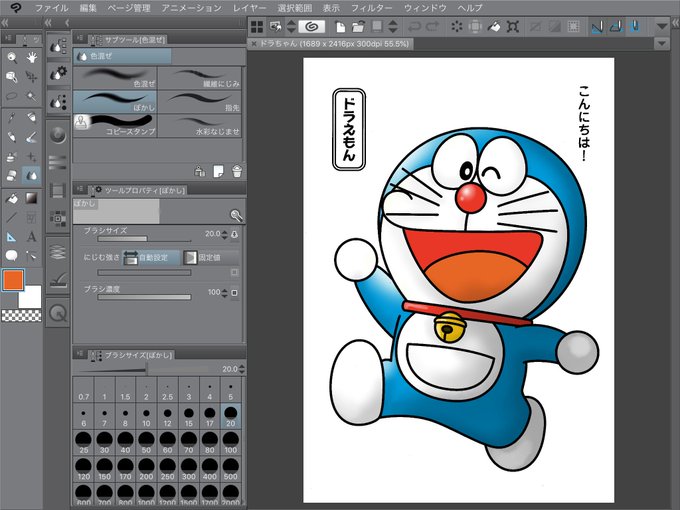
Task: Toggle brush density dynamics button
Action: click(x=235, y=293)
